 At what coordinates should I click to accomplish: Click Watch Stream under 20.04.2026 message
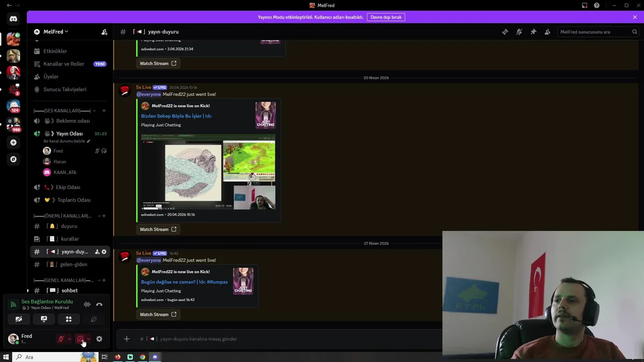tap(158, 229)
